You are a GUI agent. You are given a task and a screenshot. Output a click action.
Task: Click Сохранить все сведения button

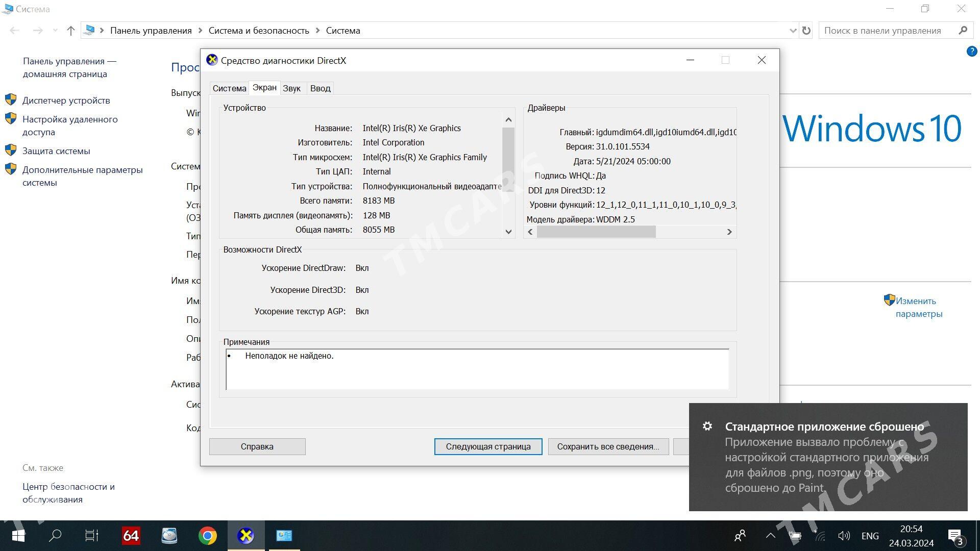pyautogui.click(x=608, y=446)
